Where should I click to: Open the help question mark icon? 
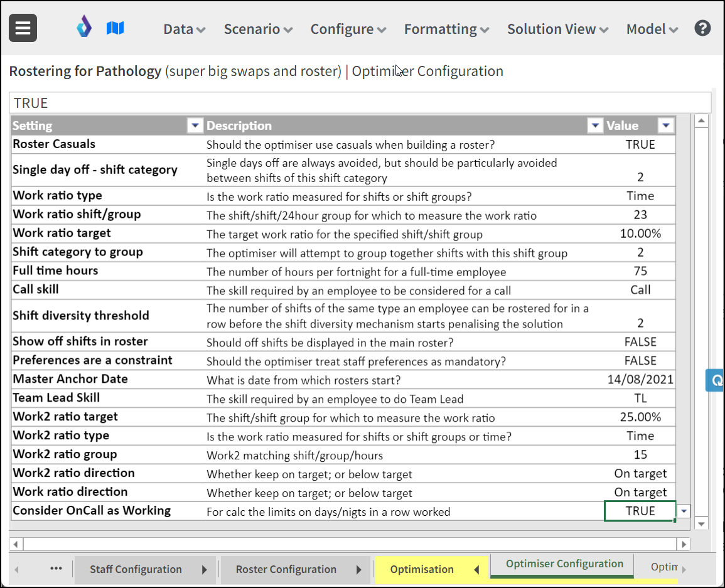pyautogui.click(x=702, y=28)
